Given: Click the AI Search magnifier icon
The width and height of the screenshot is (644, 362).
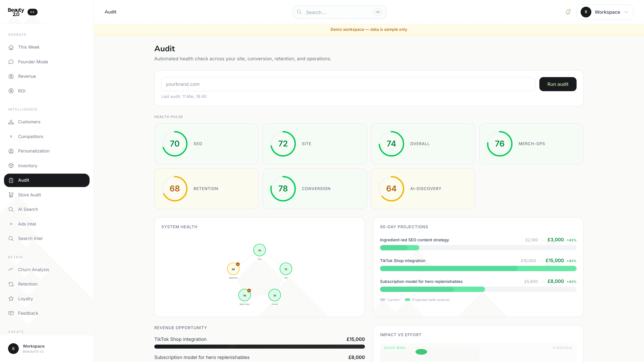Looking at the screenshot, I should click(11, 209).
